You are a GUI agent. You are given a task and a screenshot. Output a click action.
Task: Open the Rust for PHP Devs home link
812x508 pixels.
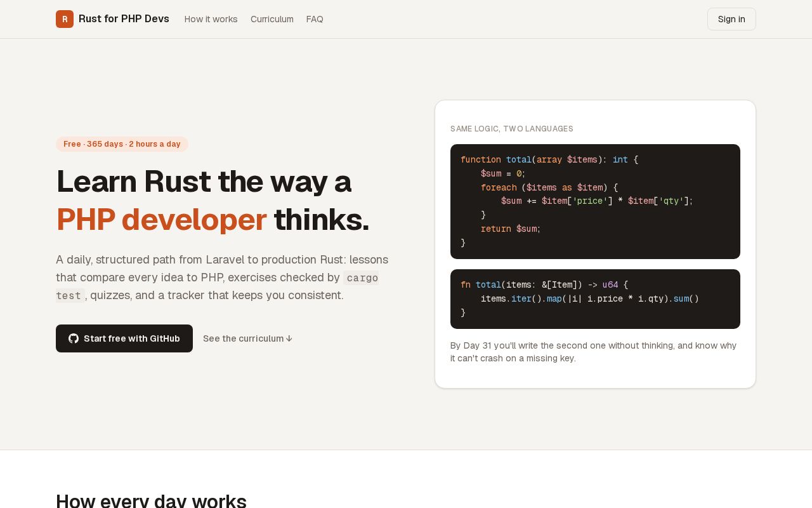[x=113, y=19]
